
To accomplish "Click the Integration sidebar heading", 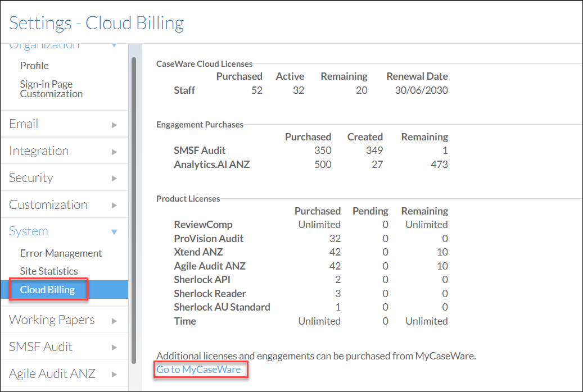I will (39, 151).
